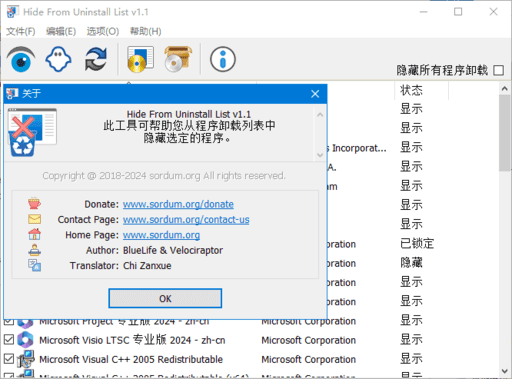
Task: Maximize the Hide From Uninstall List window
Action: tap(458, 12)
